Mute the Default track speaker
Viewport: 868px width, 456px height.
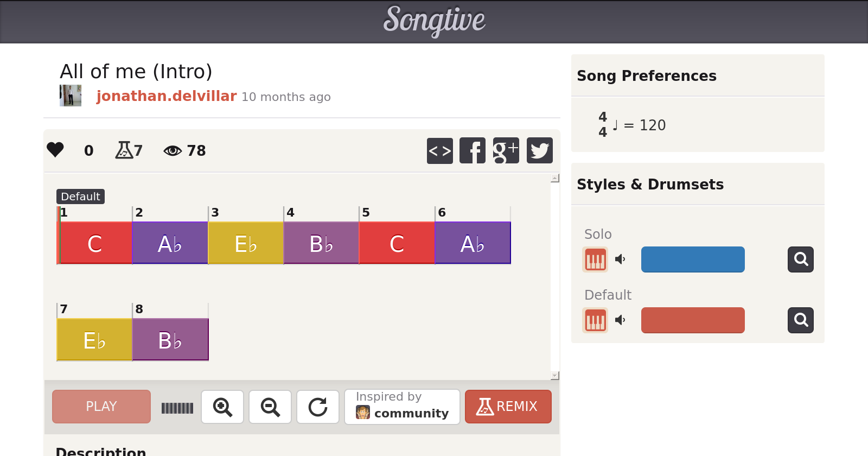tap(621, 320)
